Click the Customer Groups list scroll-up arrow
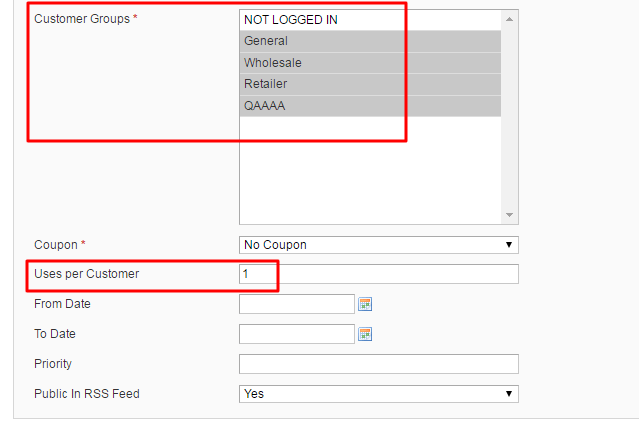The image size is (639, 428). click(x=509, y=19)
